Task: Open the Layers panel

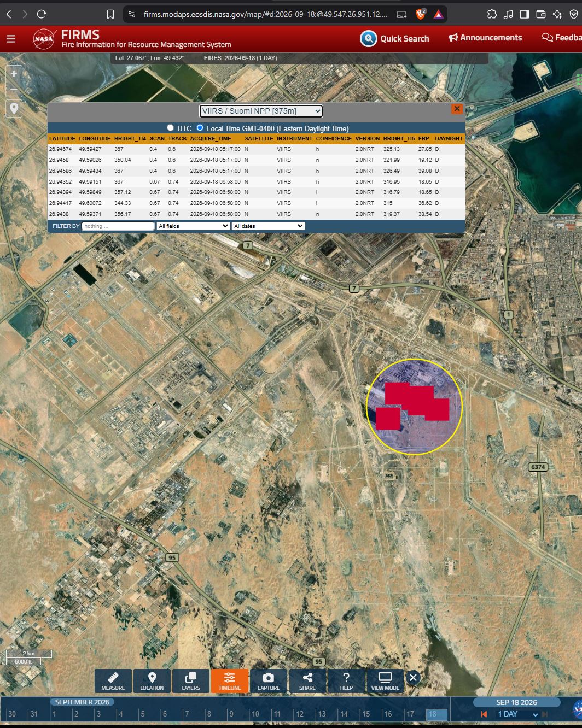Action: 191,681
